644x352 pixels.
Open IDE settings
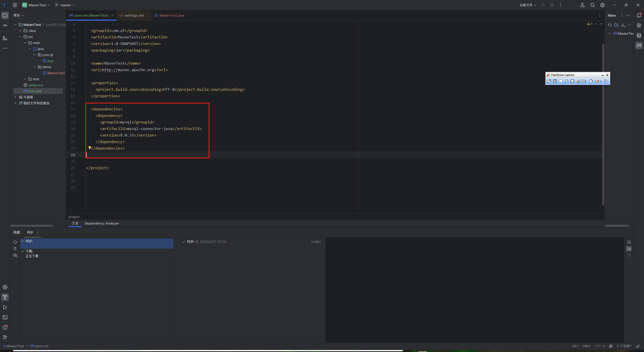602,5
